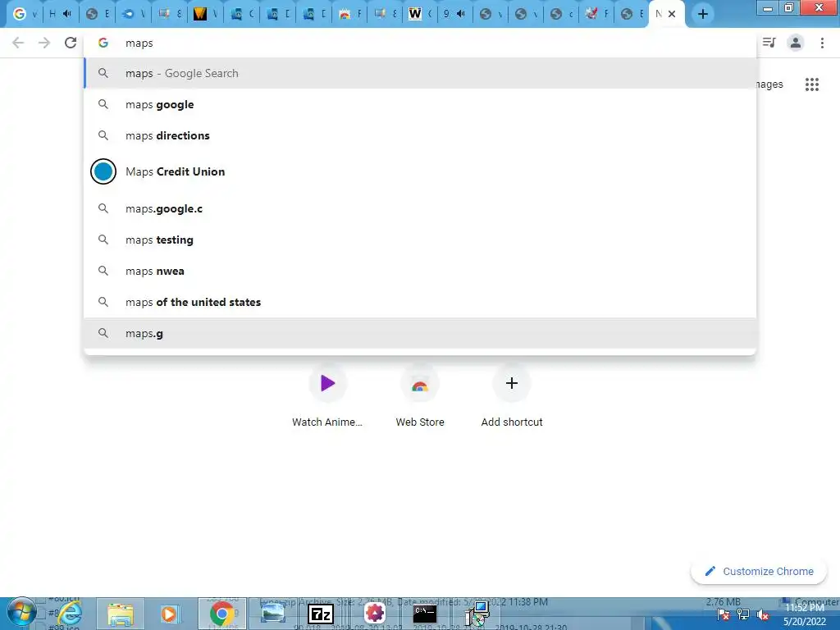Launch Internet Explorer from the taskbar
840x630 pixels.
point(69,614)
